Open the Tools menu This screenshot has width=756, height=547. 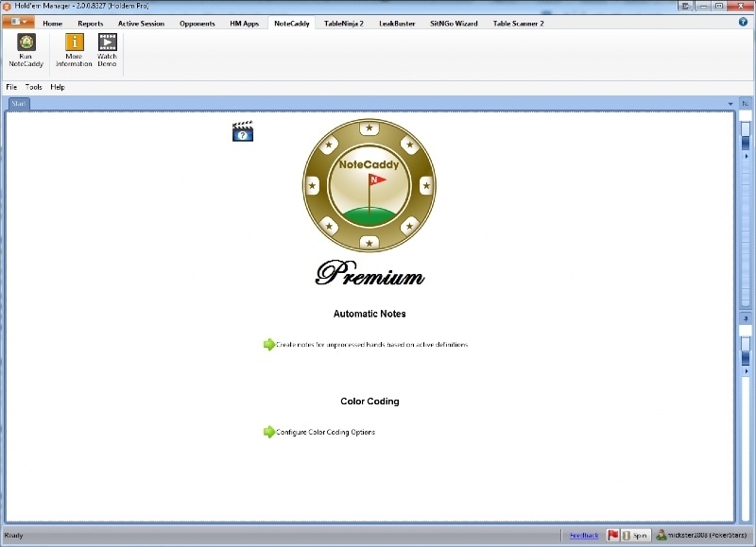tap(33, 87)
